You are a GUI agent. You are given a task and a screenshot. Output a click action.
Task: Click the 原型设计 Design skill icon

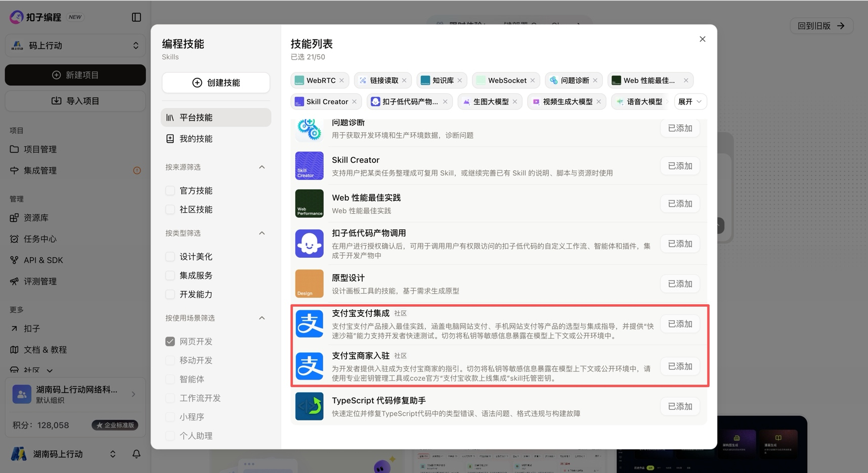click(309, 283)
